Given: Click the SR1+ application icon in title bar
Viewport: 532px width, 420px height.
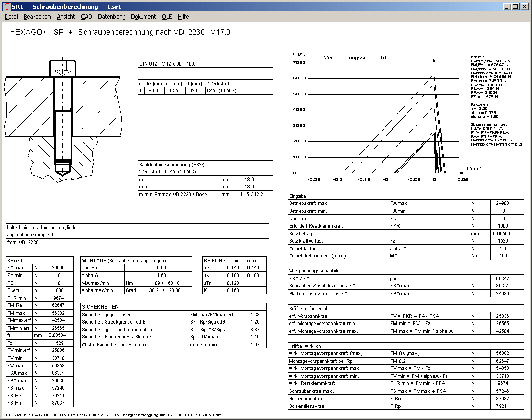Looking at the screenshot, I should pyautogui.click(x=6, y=6).
